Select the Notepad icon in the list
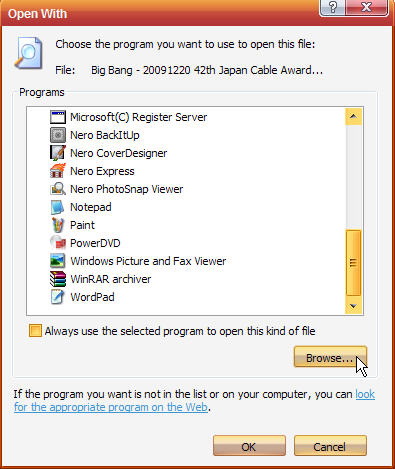This screenshot has height=469, width=395. point(58,207)
